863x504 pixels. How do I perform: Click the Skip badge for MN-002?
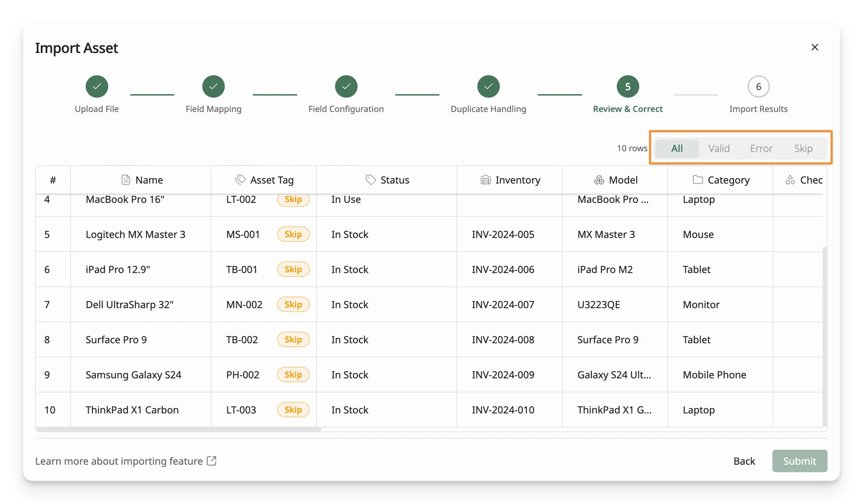tap(293, 304)
